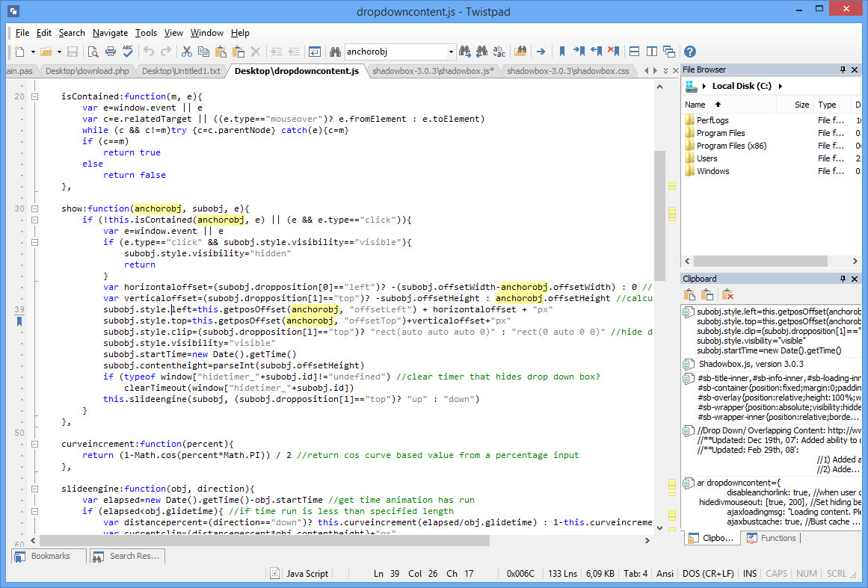The image size is (868, 588).
Task: Select the Shadowbox.js version 3.0.3 clipboard entry
Action: (771, 364)
